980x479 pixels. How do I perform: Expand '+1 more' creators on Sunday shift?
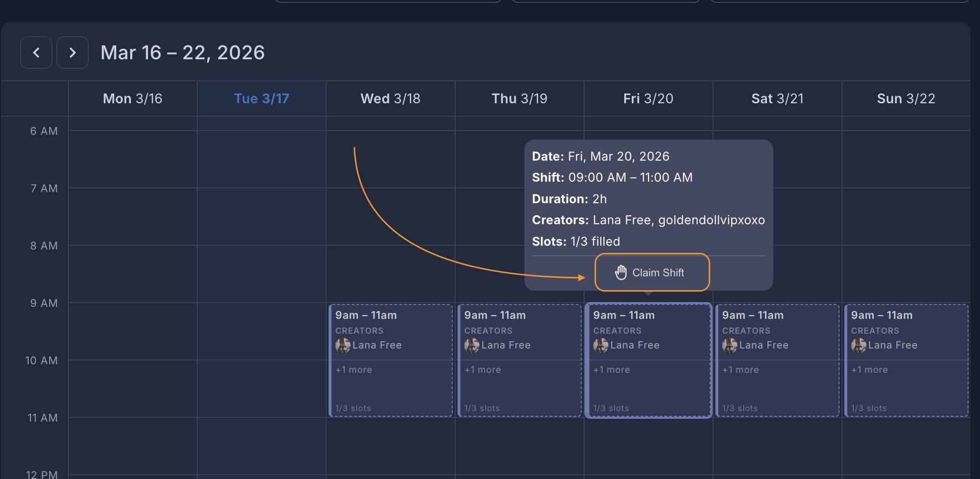tap(870, 370)
